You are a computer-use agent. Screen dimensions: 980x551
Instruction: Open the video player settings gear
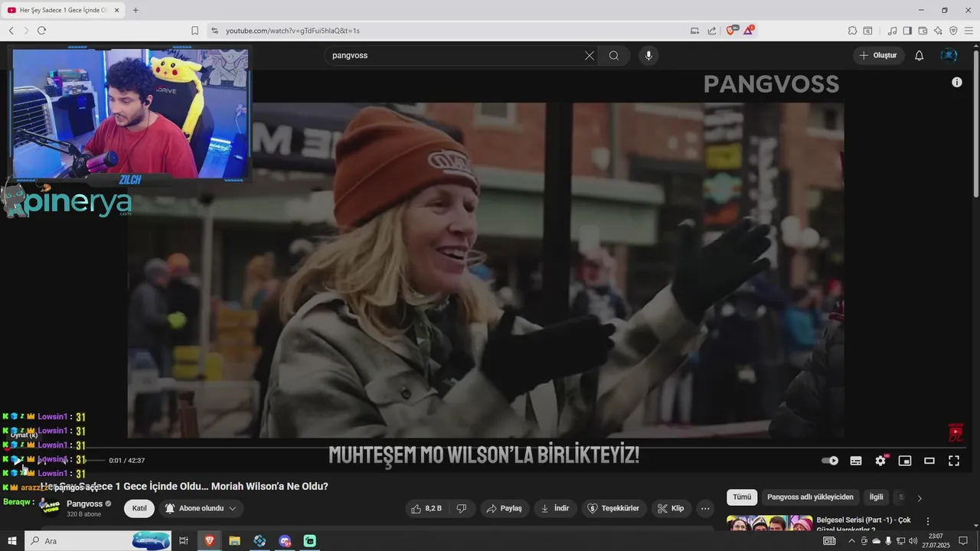tap(880, 461)
